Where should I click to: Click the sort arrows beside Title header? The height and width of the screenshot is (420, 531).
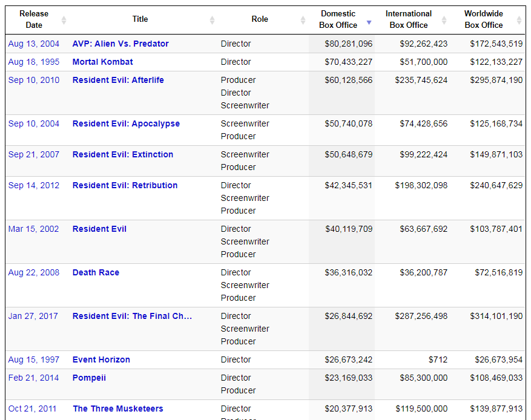tap(212, 20)
